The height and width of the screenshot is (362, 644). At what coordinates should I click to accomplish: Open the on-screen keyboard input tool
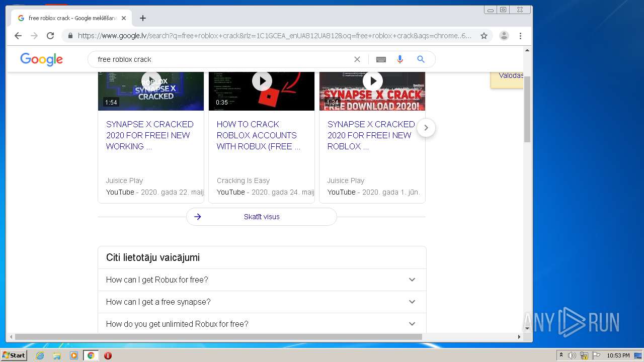(x=381, y=59)
